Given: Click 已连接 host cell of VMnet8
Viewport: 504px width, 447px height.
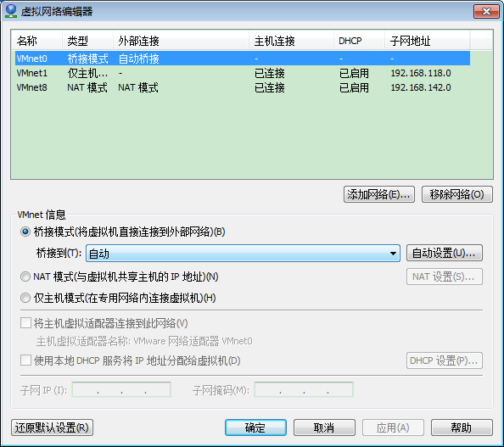Looking at the screenshot, I should [270, 87].
